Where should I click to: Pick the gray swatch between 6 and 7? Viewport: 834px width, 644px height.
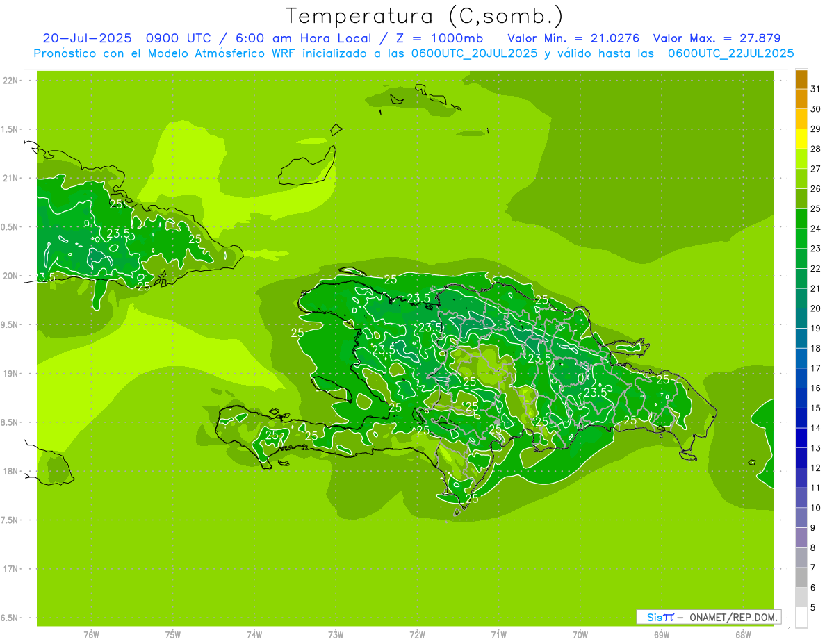[x=801, y=578]
